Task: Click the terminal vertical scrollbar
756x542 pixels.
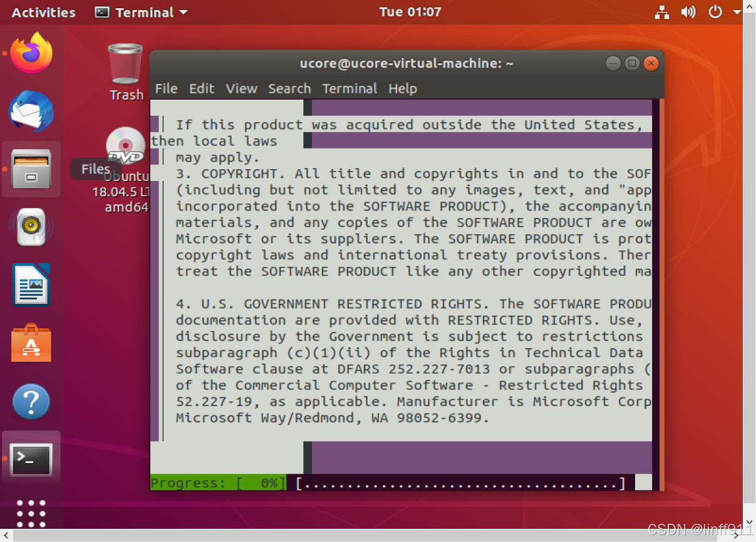Action: [x=661, y=294]
